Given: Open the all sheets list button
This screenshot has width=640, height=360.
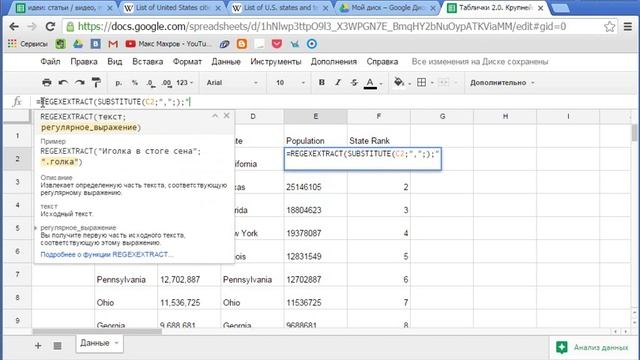Looking at the screenshot, I should (57, 346).
